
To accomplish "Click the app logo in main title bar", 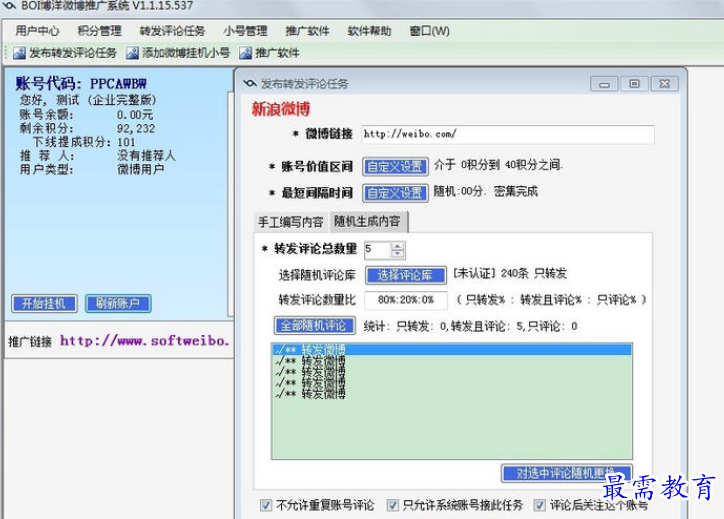I will pos(10,6).
